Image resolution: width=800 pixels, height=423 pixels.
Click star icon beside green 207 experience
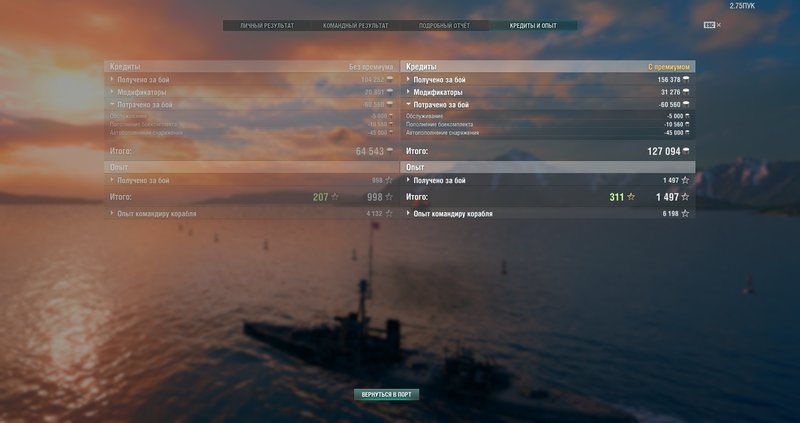(335, 196)
